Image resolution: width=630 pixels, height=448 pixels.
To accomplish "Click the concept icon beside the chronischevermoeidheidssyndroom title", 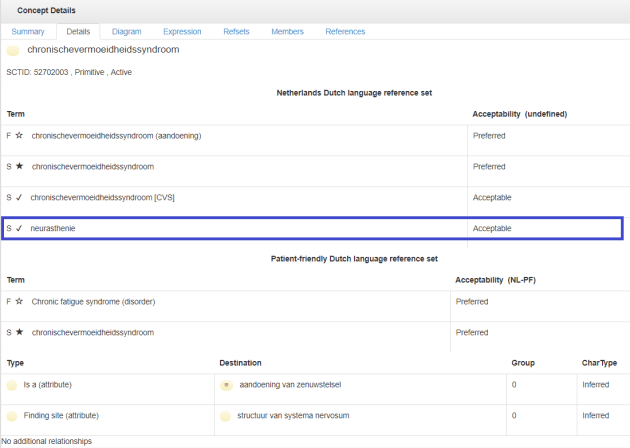I will (x=13, y=50).
